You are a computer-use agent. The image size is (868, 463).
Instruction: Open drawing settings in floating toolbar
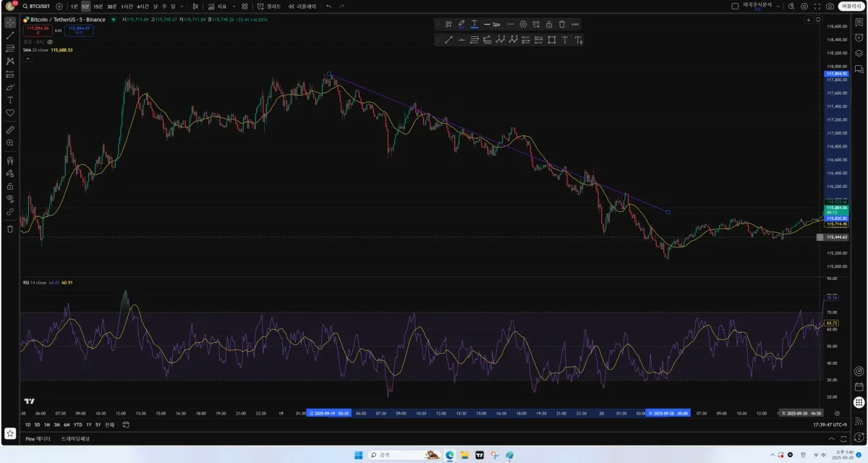[x=524, y=24]
